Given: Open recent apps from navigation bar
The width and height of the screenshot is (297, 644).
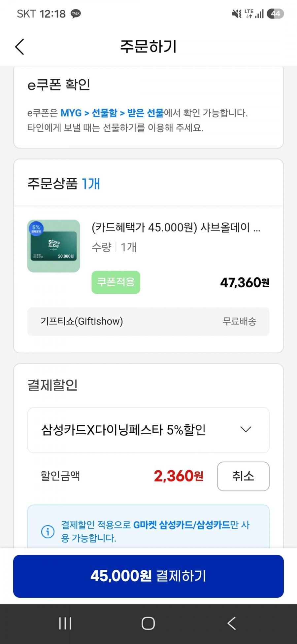Looking at the screenshot, I should 65,624.
